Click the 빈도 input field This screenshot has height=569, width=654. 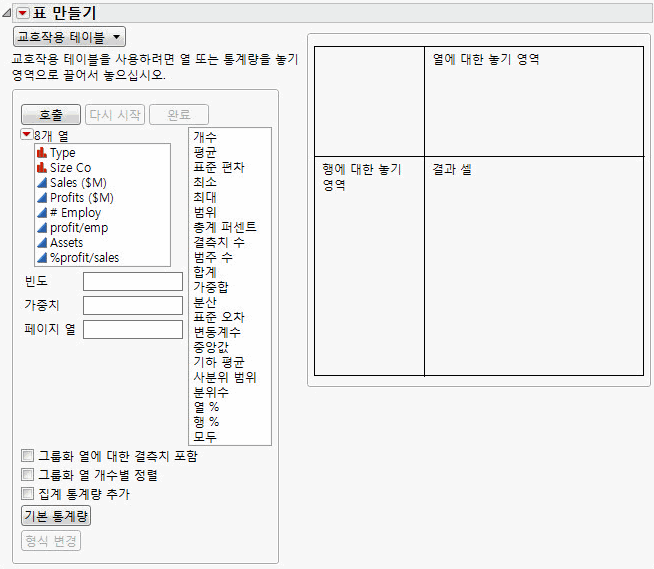[133, 282]
